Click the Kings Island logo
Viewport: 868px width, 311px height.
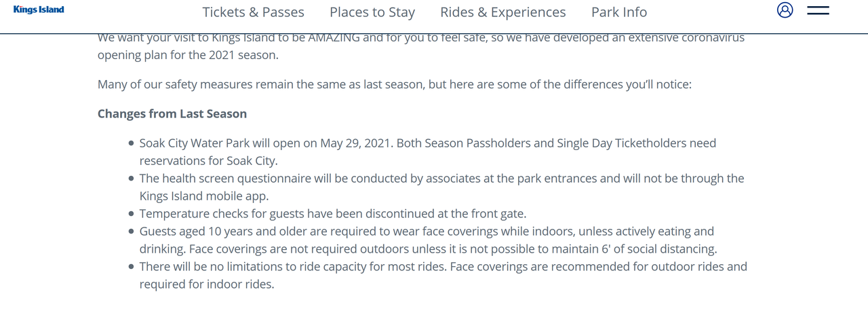[39, 10]
